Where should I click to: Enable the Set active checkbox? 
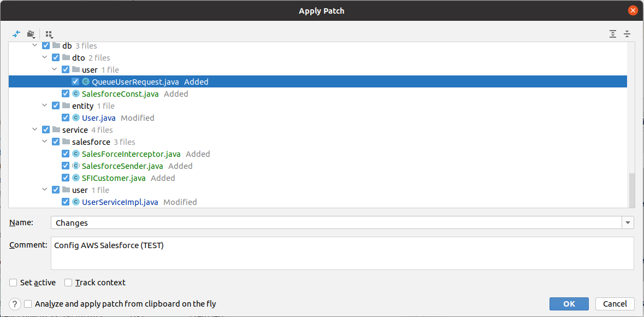point(13,283)
